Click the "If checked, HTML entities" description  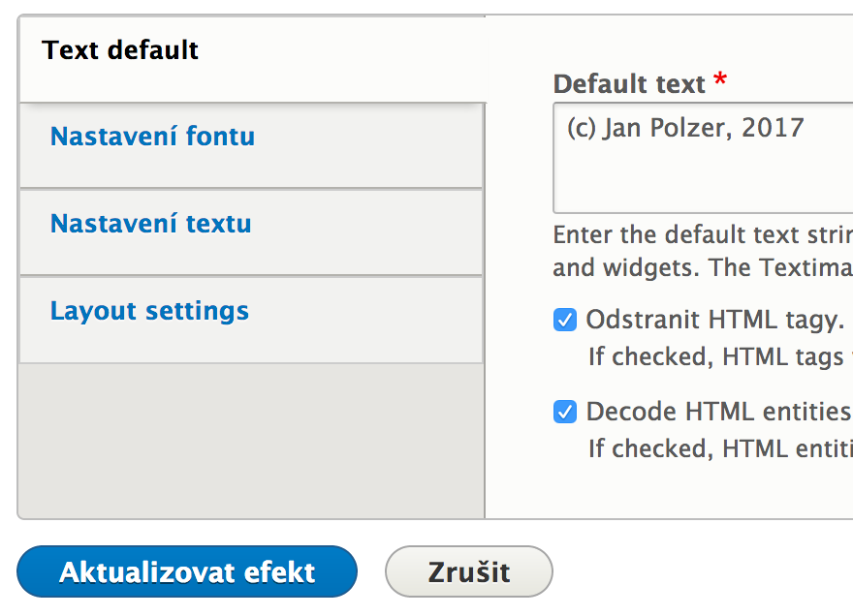[x=721, y=449]
